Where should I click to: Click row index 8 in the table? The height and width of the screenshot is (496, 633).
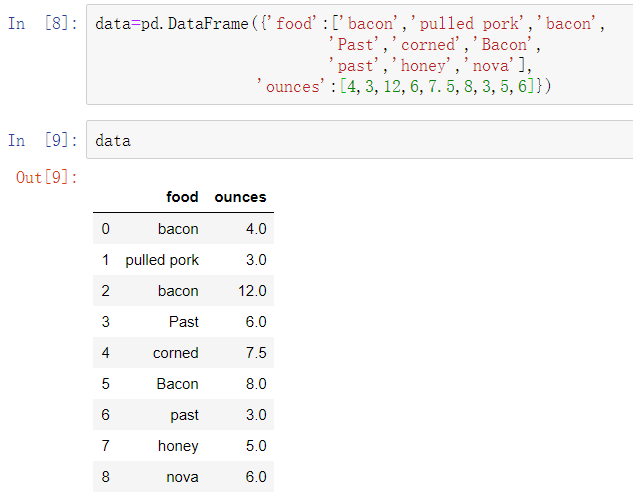click(105, 477)
